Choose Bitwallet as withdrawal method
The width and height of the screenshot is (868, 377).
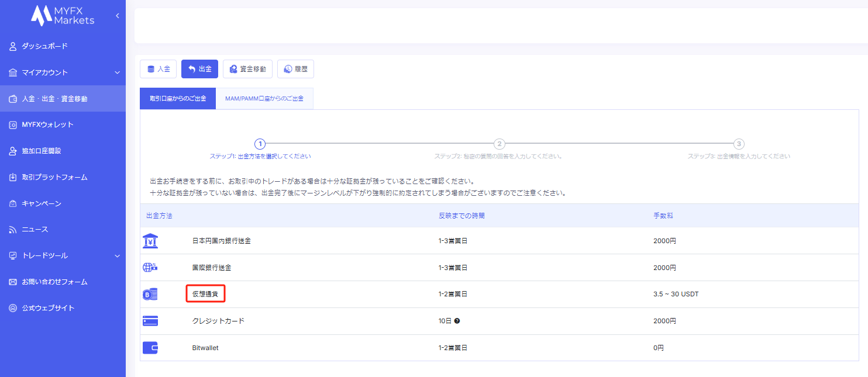click(x=205, y=348)
